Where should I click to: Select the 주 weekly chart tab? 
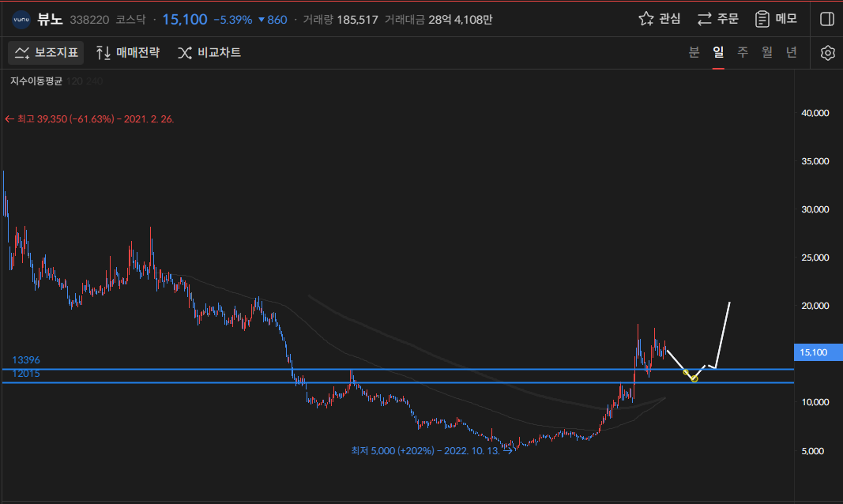tap(743, 52)
